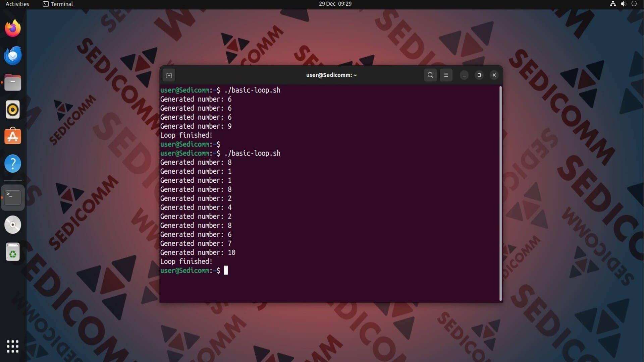The image size is (644, 362).
Task: Maximize the terminal window
Action: coord(479,75)
